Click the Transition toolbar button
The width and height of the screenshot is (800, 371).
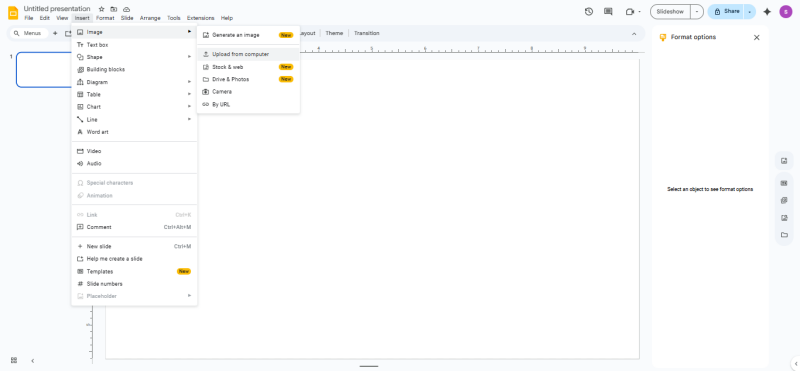pyautogui.click(x=367, y=33)
